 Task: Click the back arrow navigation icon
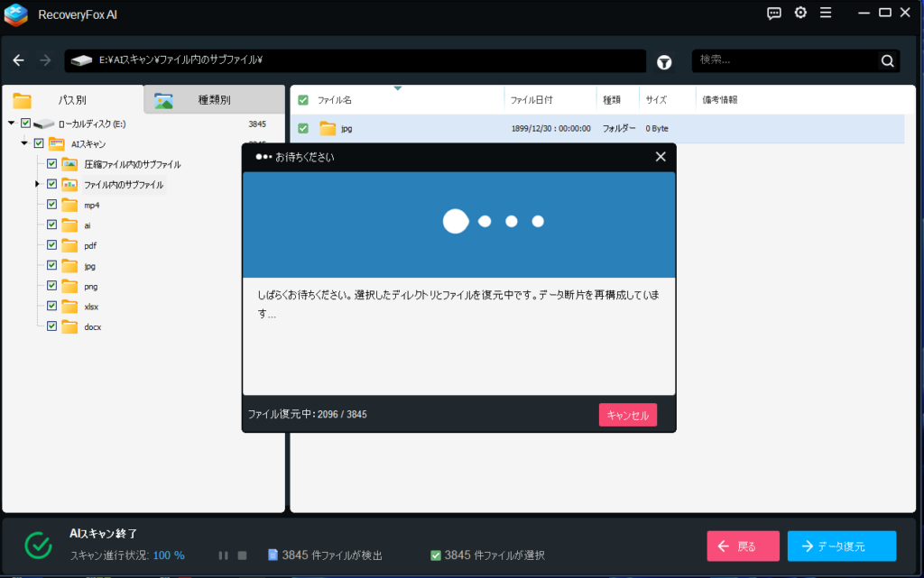[19, 60]
